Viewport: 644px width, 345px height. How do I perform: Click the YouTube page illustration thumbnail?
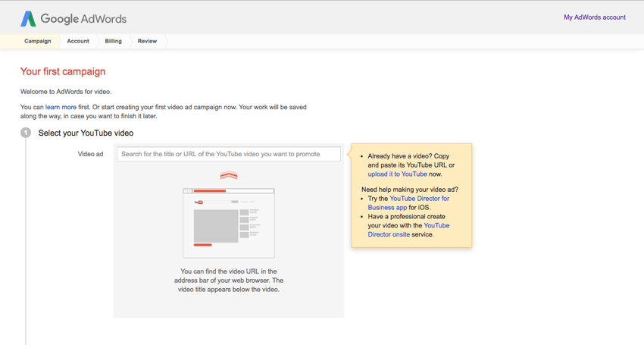tap(229, 223)
